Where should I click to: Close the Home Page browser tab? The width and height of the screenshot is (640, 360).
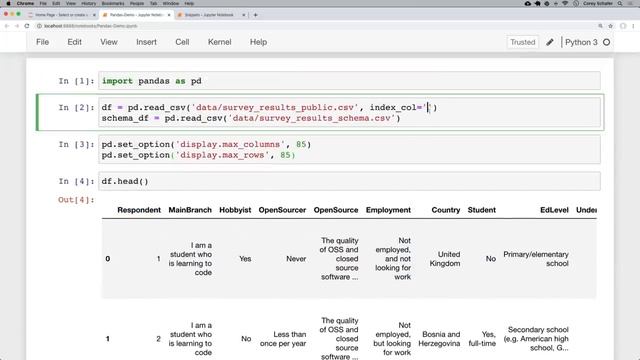(x=94, y=15)
